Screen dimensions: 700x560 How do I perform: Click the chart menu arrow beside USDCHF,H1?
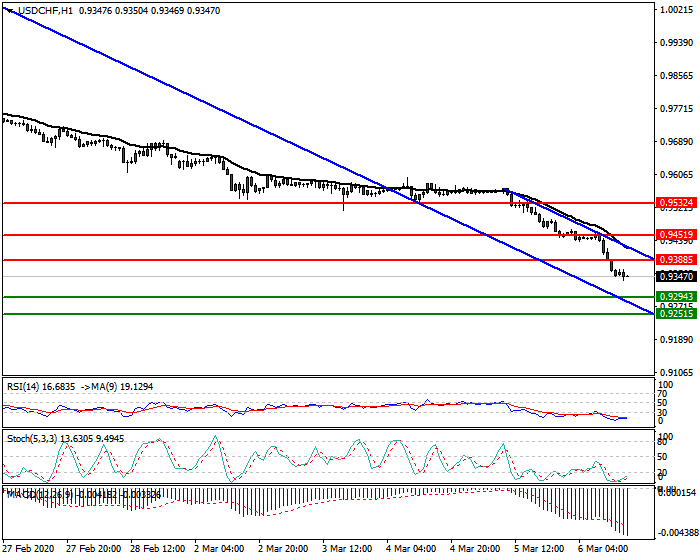click(x=10, y=11)
